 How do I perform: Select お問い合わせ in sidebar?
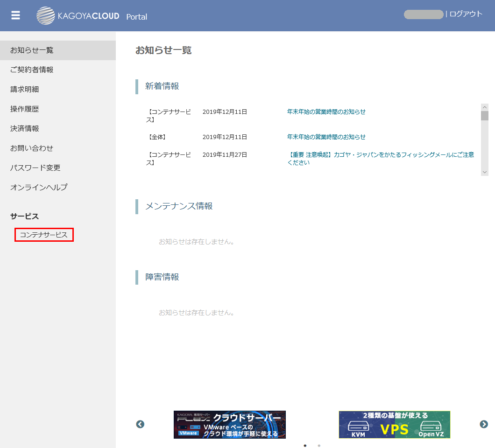pyautogui.click(x=32, y=148)
